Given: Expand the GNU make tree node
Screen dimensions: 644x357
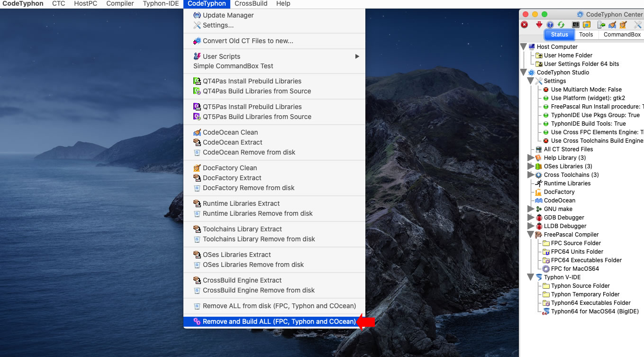Looking at the screenshot, I should [531, 209].
